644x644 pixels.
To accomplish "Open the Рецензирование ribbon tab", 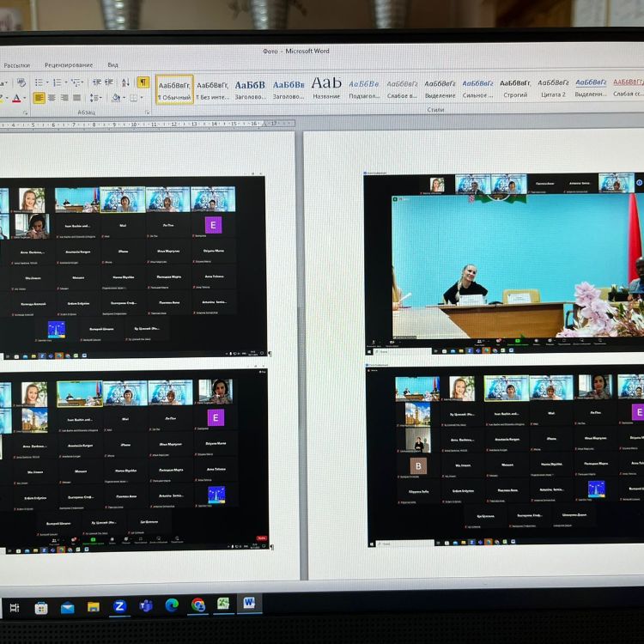I will pyautogui.click(x=69, y=65).
